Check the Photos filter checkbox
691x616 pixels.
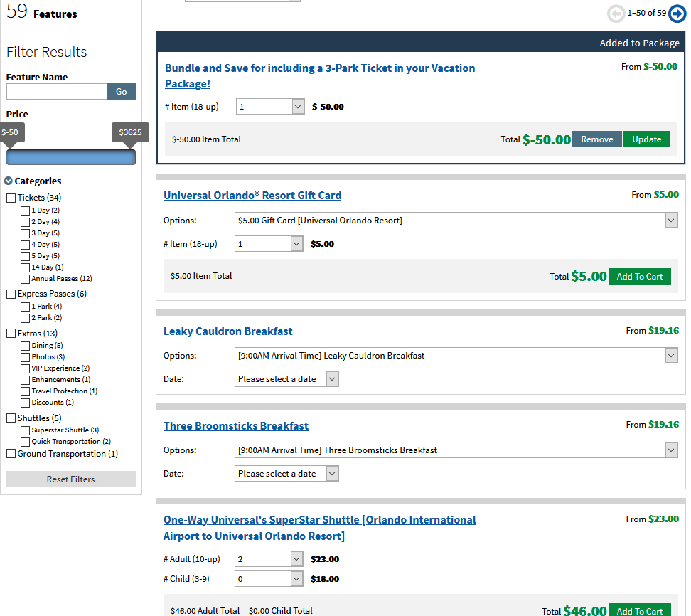pyautogui.click(x=25, y=357)
